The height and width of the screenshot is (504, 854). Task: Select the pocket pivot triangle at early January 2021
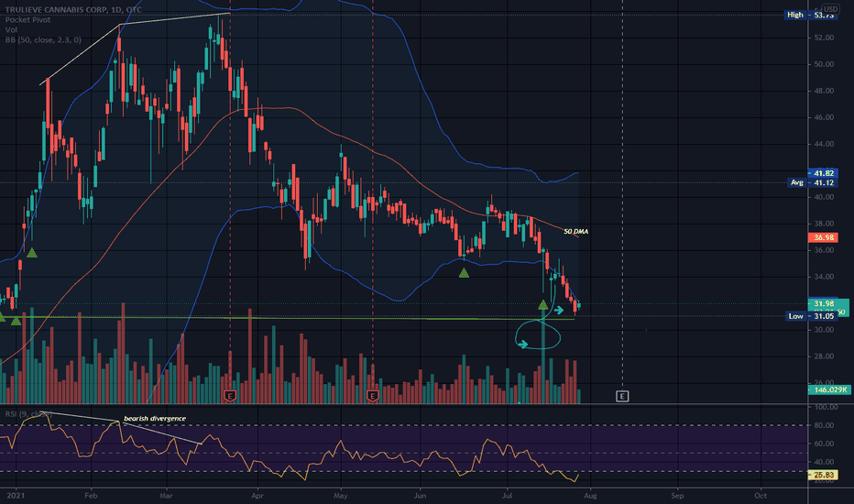(x=16, y=321)
